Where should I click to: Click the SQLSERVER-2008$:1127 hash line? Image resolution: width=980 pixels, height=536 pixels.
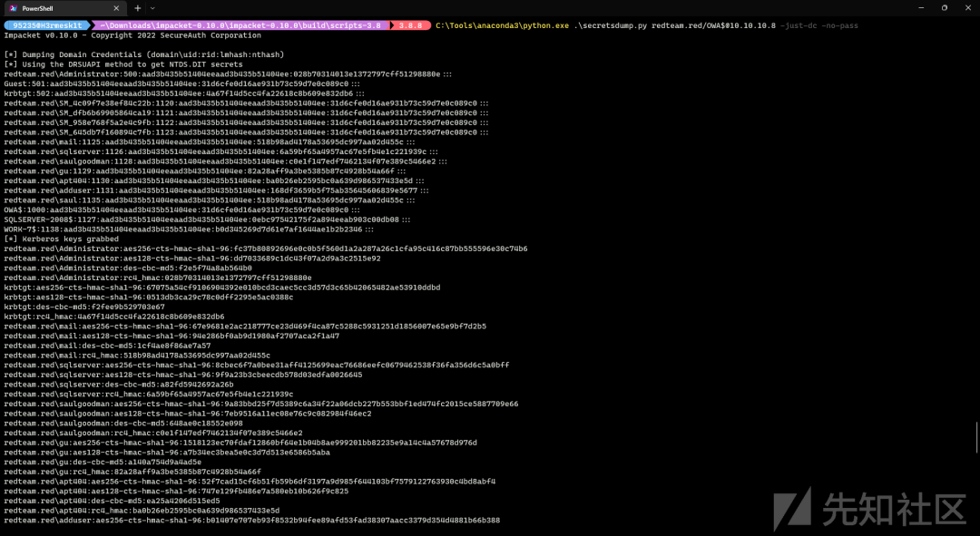207,219
